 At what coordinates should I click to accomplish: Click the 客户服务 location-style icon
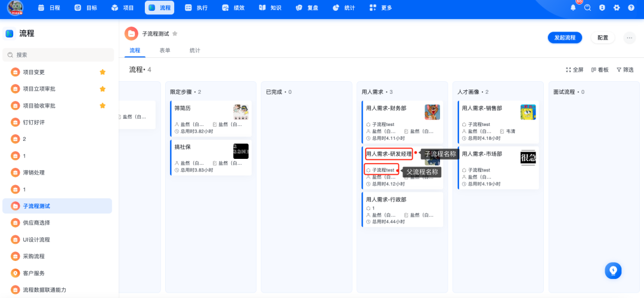tap(15, 273)
